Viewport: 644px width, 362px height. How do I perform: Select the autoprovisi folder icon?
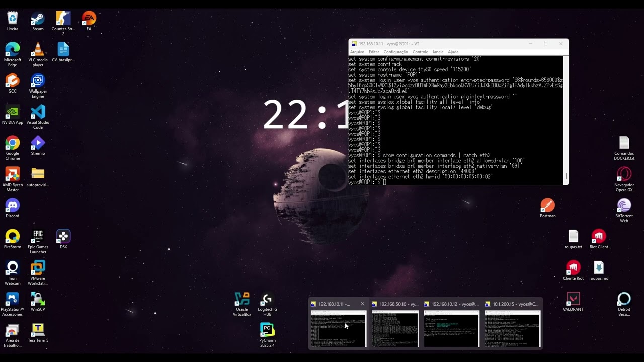pos(38,177)
